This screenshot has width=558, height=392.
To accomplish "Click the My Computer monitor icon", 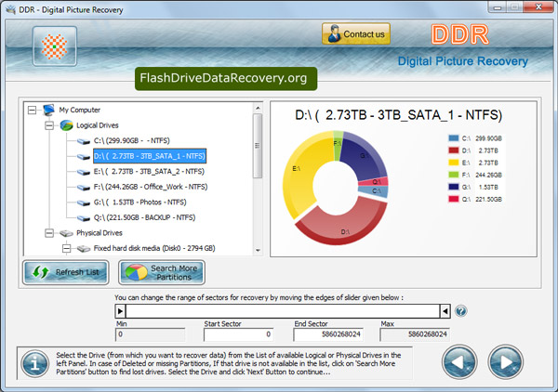I will (48, 110).
